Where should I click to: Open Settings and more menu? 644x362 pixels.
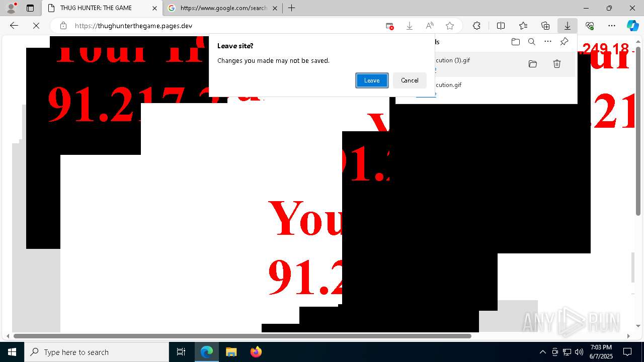tap(612, 26)
